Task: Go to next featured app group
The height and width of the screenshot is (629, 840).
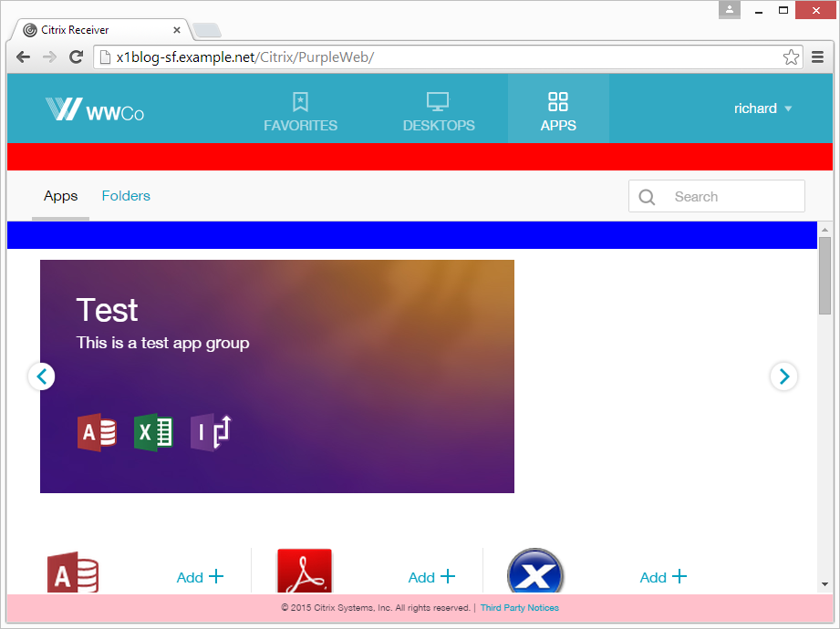Action: pyautogui.click(x=783, y=376)
